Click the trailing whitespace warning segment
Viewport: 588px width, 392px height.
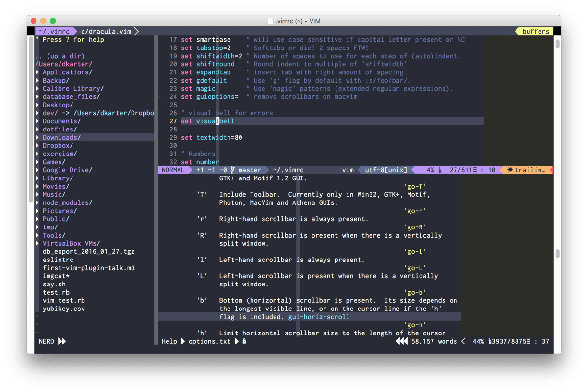tap(527, 170)
